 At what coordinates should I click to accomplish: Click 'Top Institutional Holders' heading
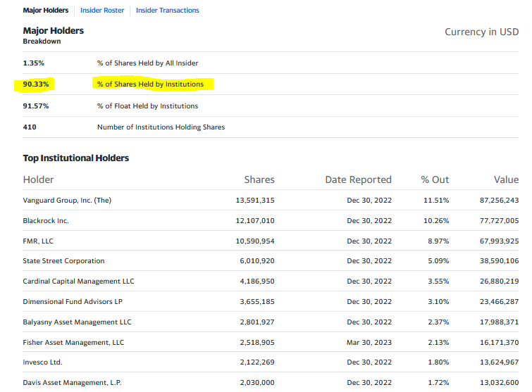pyautogui.click(x=76, y=158)
